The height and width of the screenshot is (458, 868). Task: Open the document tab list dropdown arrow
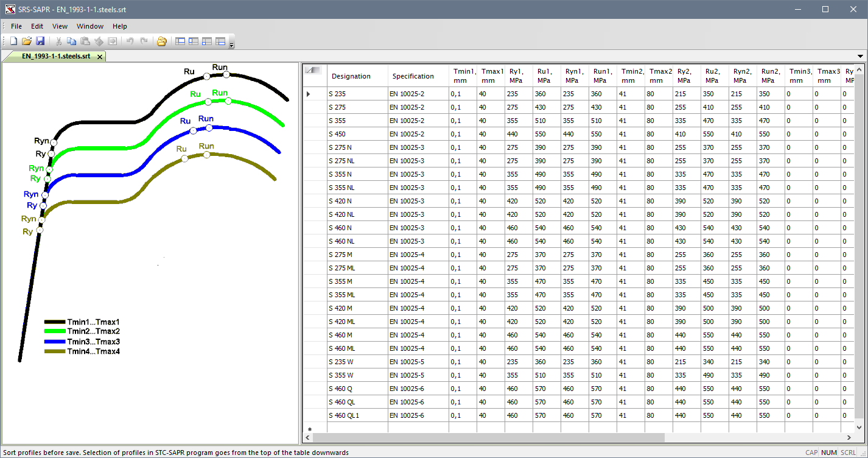point(860,56)
